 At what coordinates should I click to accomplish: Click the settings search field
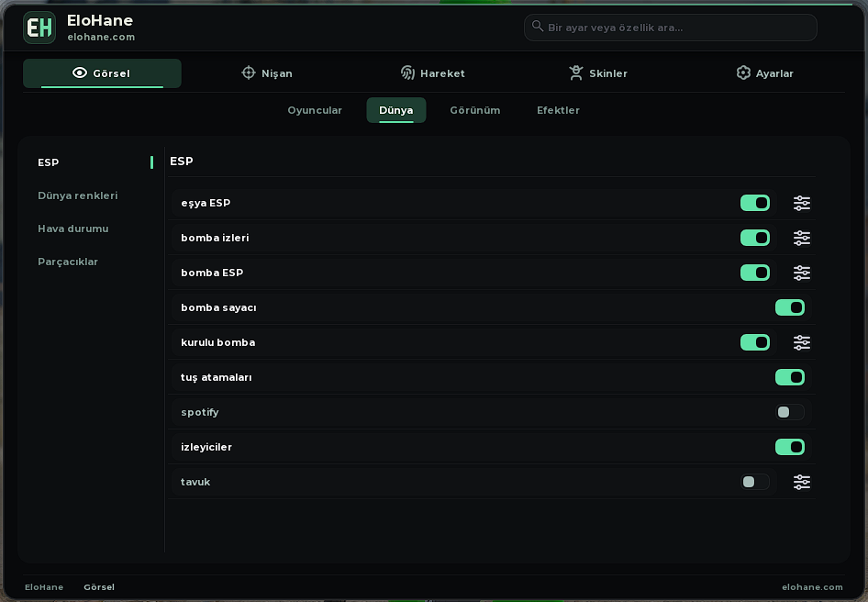coord(671,28)
